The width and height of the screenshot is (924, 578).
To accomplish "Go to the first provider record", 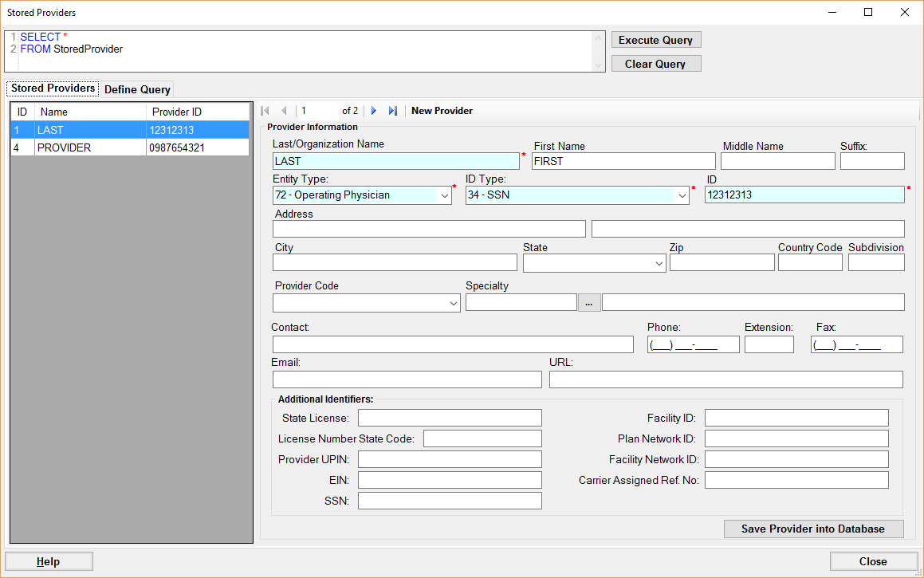I will (265, 111).
